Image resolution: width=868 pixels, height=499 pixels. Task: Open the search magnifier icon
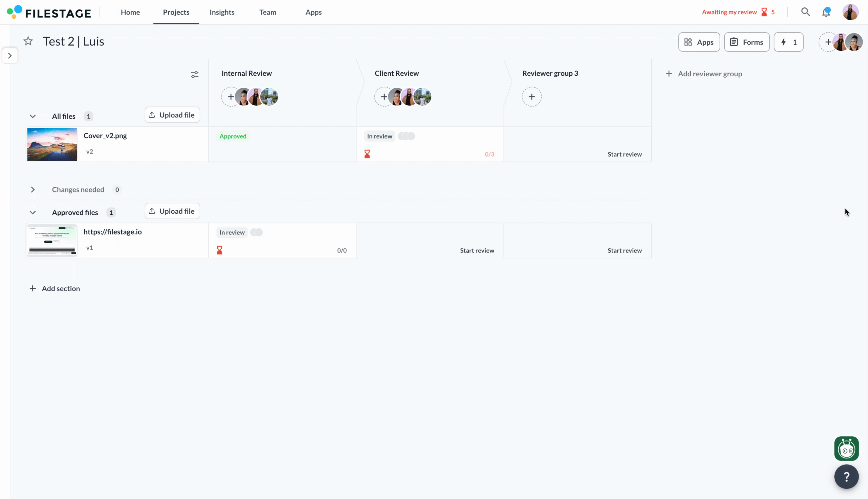coord(805,12)
